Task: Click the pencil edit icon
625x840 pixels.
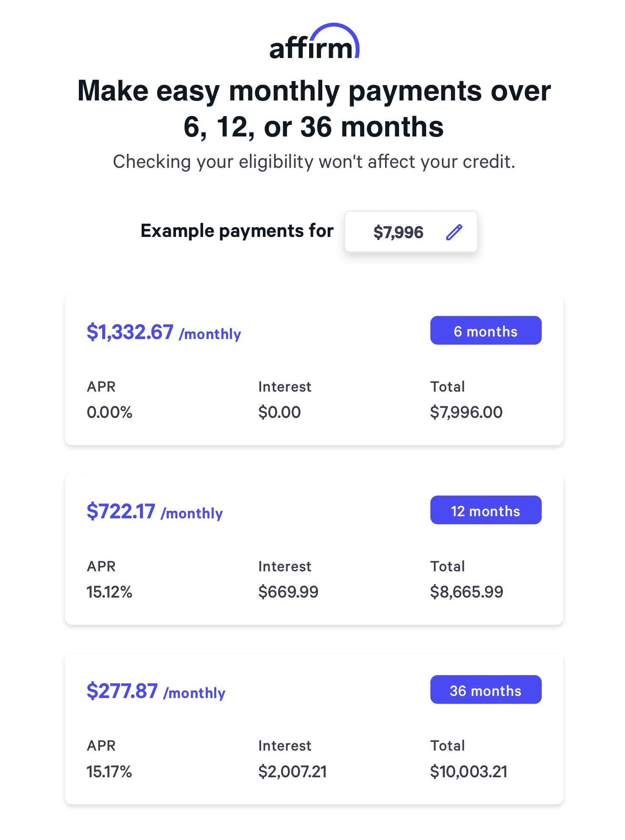Action: pos(454,232)
